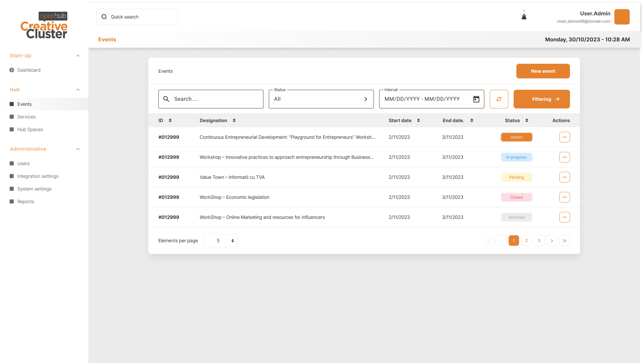Click the Filtering button
The image size is (644, 363).
point(541,99)
